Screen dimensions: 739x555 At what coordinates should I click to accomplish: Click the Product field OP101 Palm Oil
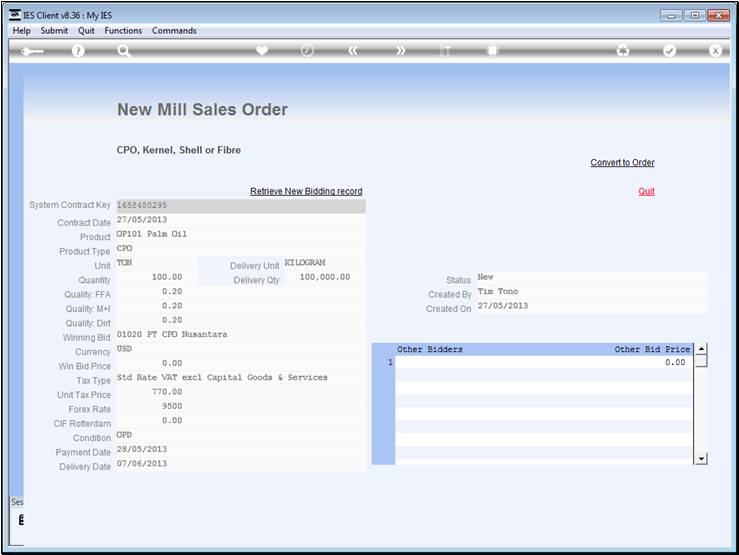(241, 234)
